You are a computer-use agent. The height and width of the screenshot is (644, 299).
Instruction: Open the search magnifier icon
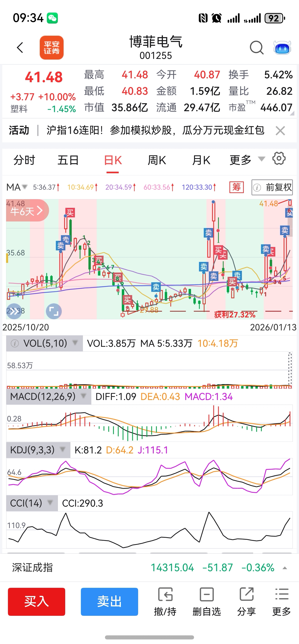257,48
